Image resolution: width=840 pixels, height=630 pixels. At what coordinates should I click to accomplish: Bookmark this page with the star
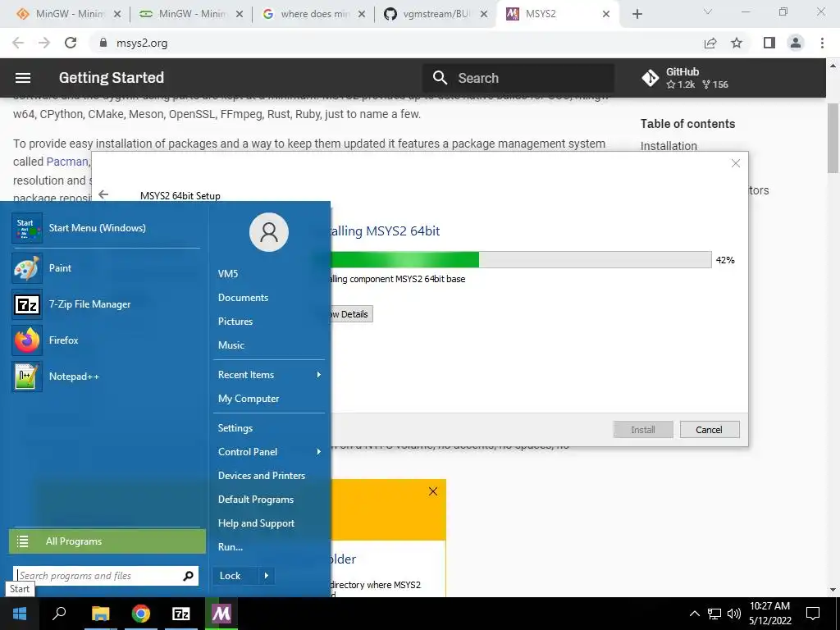pos(737,43)
